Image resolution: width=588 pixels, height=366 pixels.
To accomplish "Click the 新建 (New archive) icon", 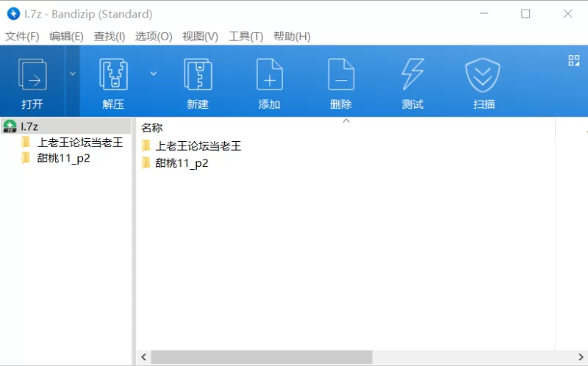I will (198, 74).
